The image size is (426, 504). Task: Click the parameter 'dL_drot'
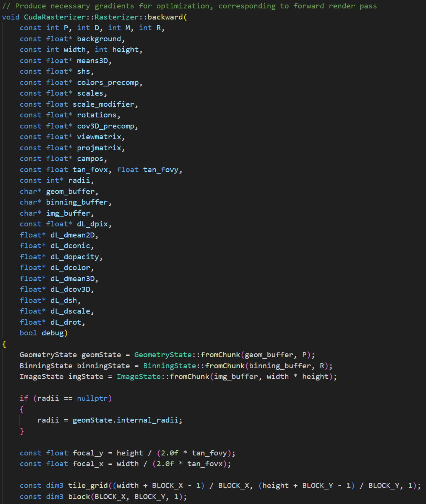coord(66,322)
